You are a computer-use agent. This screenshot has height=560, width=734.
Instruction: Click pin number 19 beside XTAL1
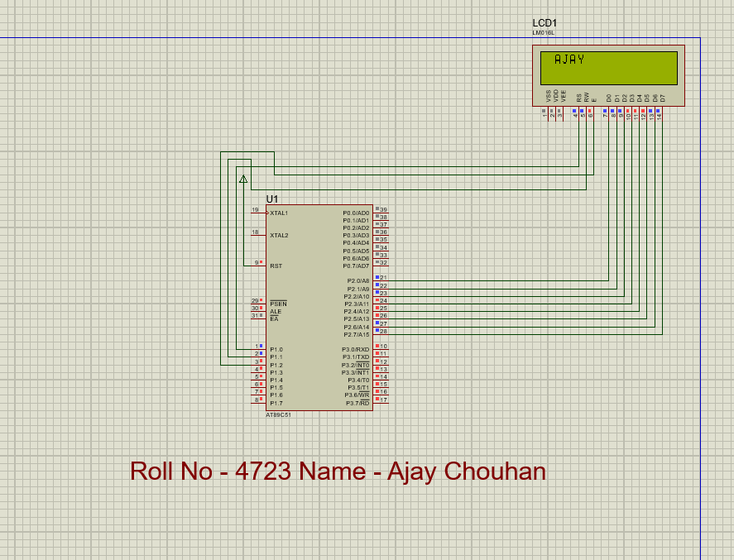pyautogui.click(x=255, y=209)
